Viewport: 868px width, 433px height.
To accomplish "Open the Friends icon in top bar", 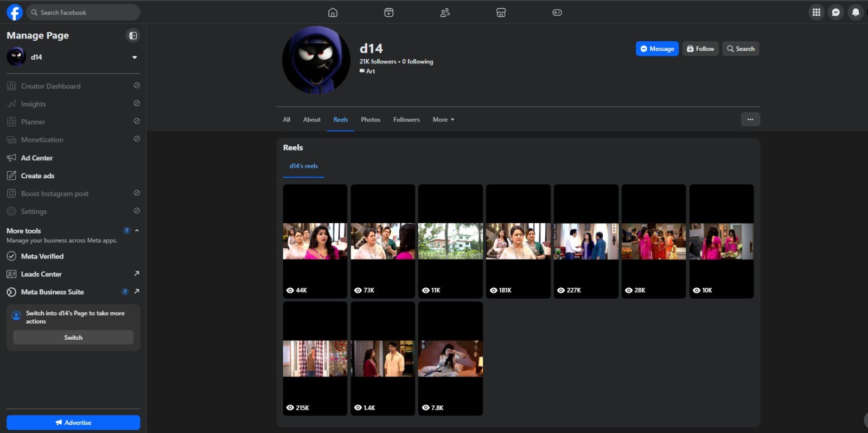I will point(445,12).
